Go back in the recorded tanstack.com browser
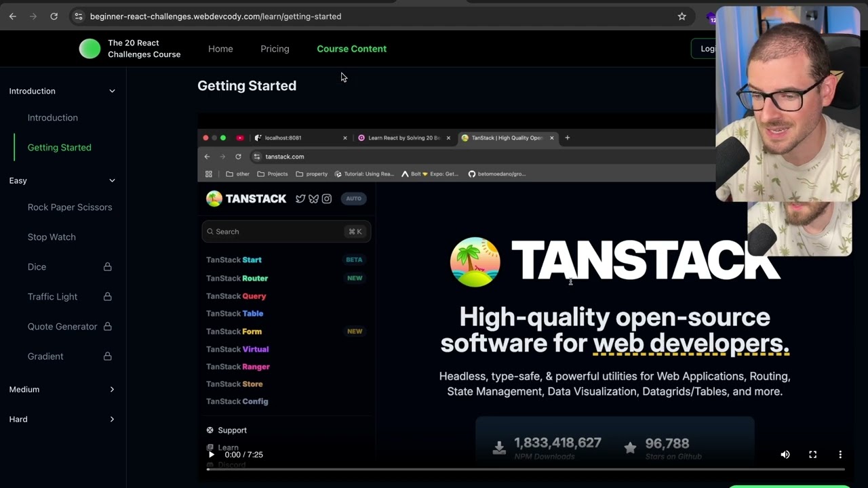 tap(208, 157)
